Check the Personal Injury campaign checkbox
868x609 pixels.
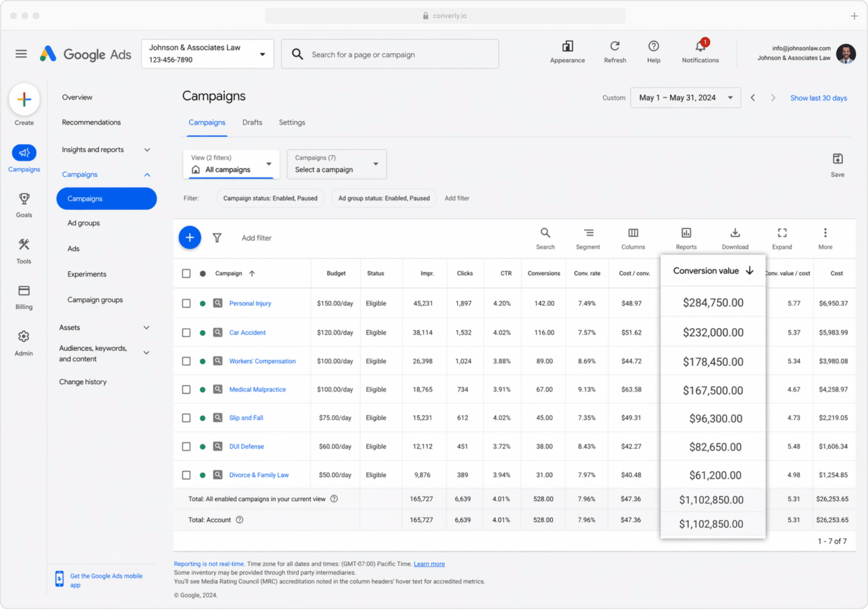(186, 303)
